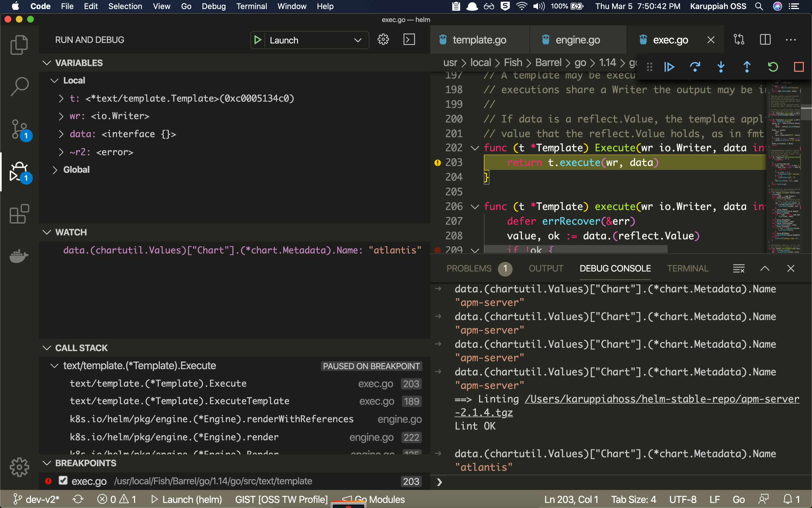Split the editor to the right

[765, 40]
